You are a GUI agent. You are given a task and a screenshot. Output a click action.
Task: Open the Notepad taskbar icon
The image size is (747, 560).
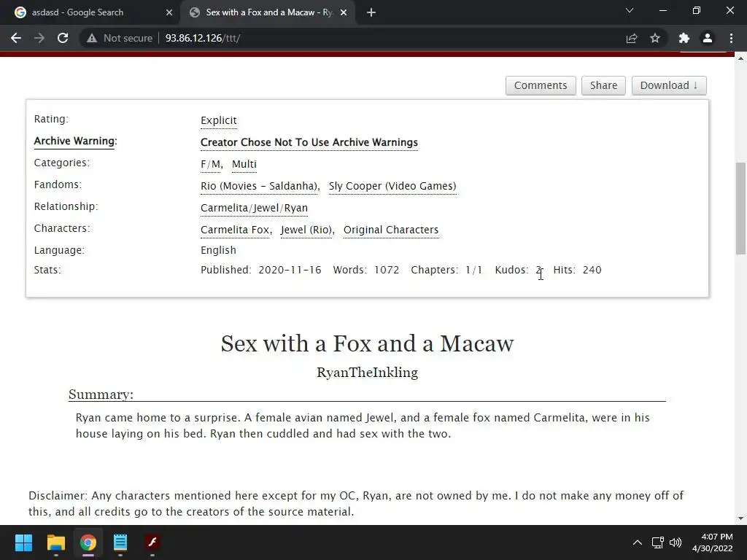pyautogui.click(x=120, y=542)
